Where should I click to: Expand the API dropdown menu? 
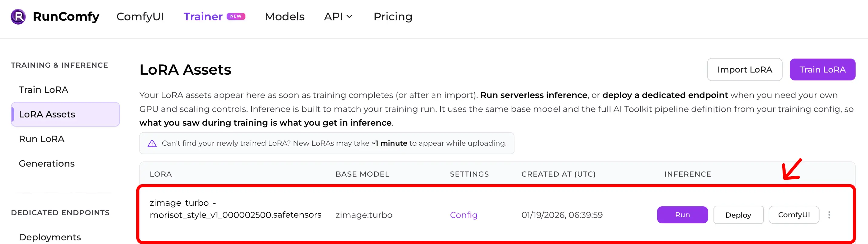coord(338,16)
